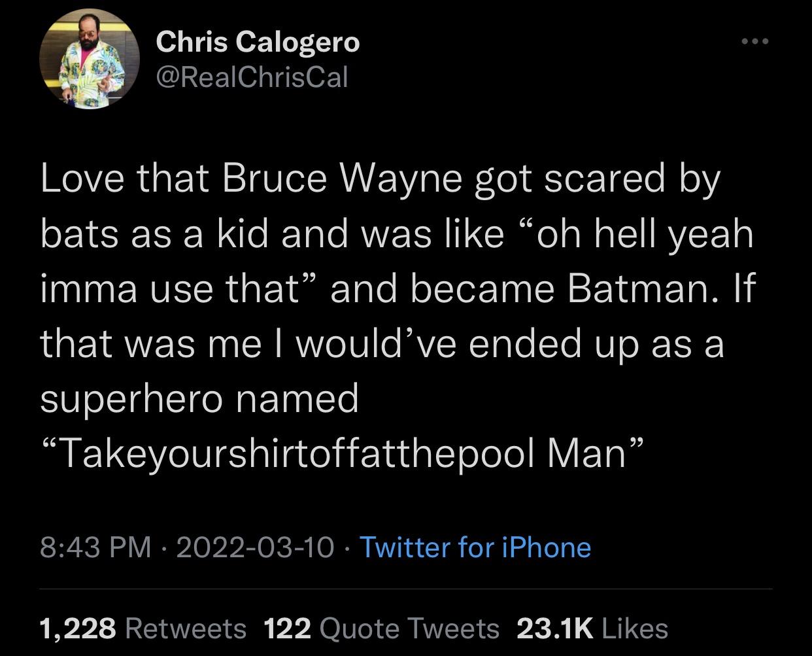The image size is (812, 656).
Task: Open the three-dot more options menu
Action: [x=755, y=42]
